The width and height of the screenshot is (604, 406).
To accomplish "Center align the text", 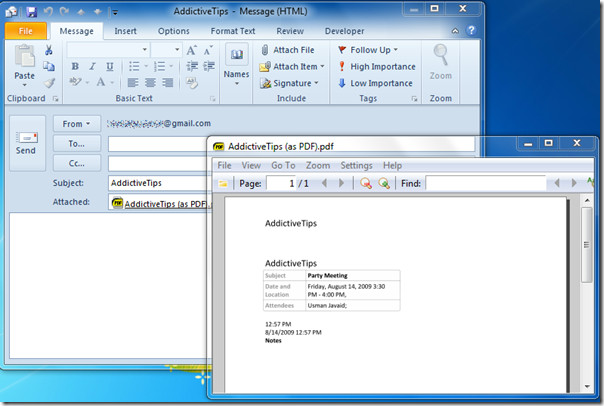I will (150, 82).
